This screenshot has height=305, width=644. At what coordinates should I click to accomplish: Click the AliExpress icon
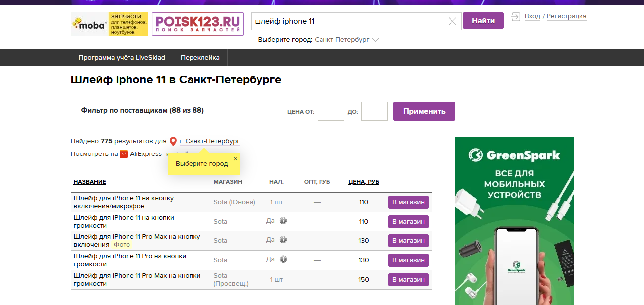[124, 154]
